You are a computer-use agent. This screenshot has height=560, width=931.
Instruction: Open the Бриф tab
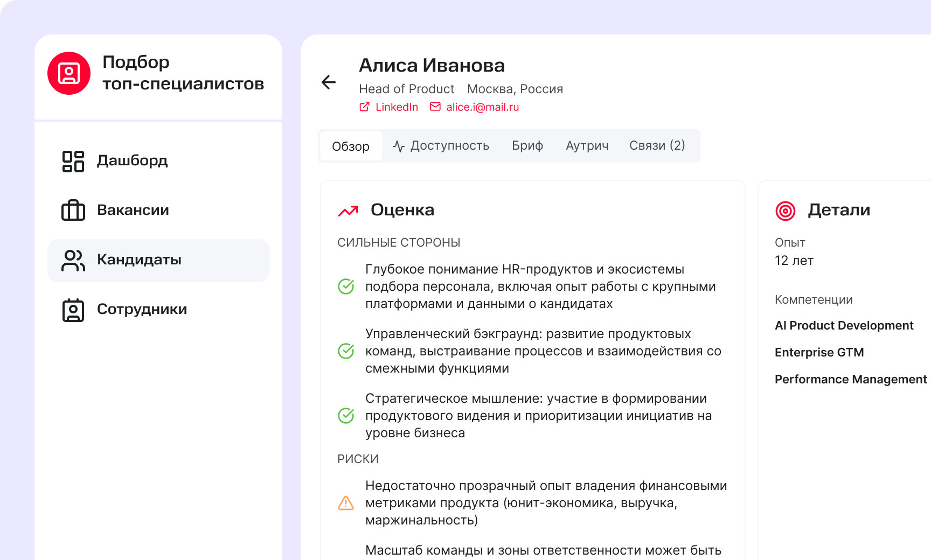pos(527,146)
